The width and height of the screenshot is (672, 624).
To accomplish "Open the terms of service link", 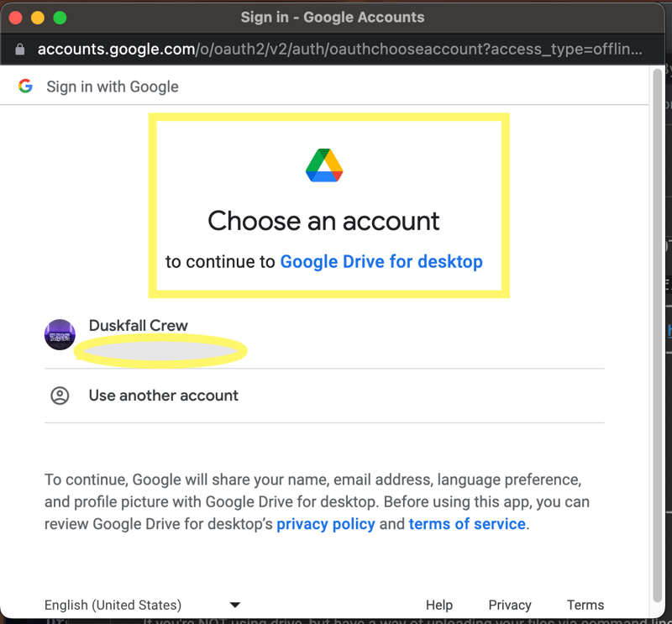I will tap(467, 524).
